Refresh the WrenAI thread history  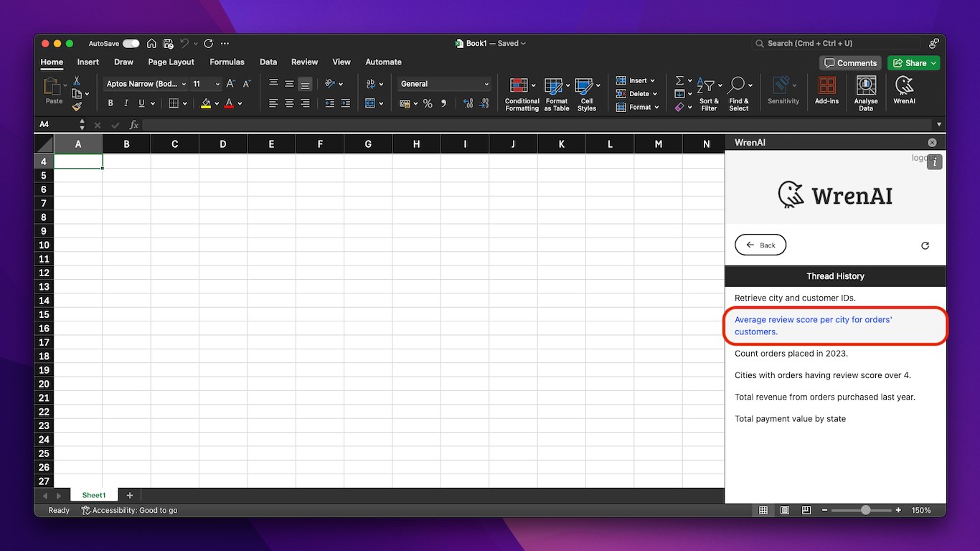[925, 245]
